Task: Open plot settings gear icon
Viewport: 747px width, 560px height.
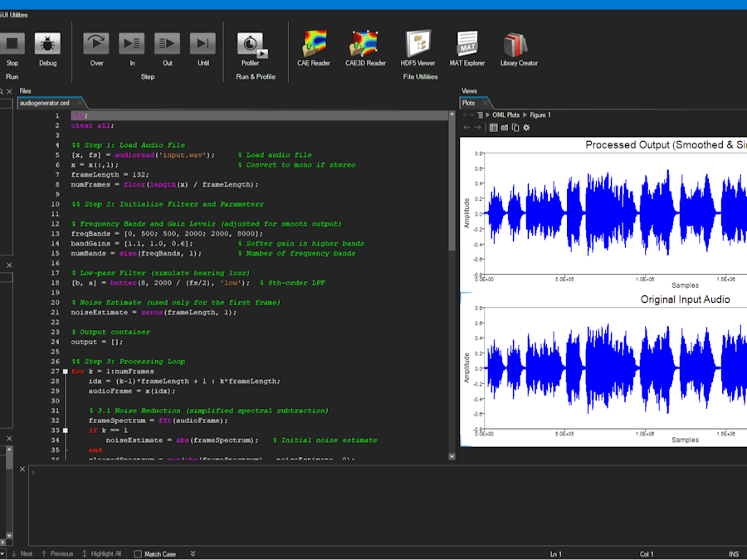Action: coord(526,128)
